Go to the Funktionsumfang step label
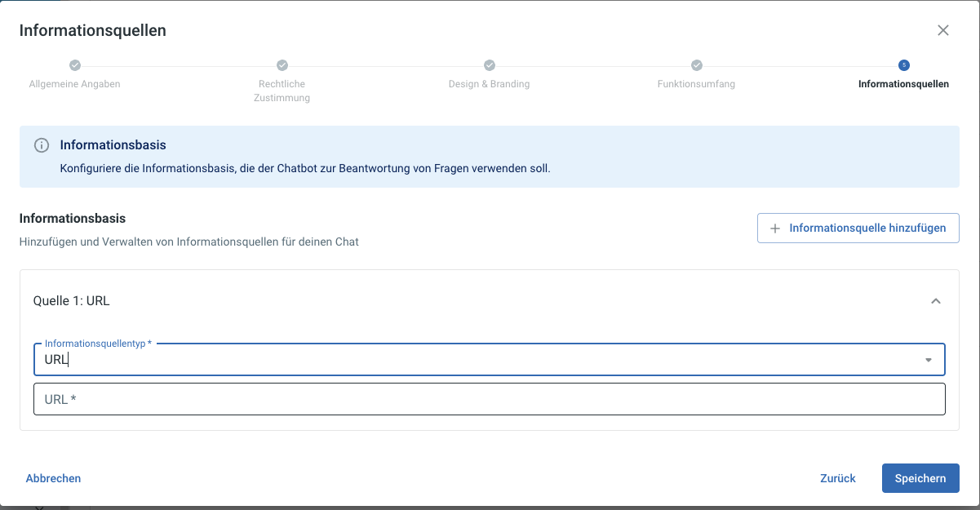980x510 pixels. [x=696, y=84]
